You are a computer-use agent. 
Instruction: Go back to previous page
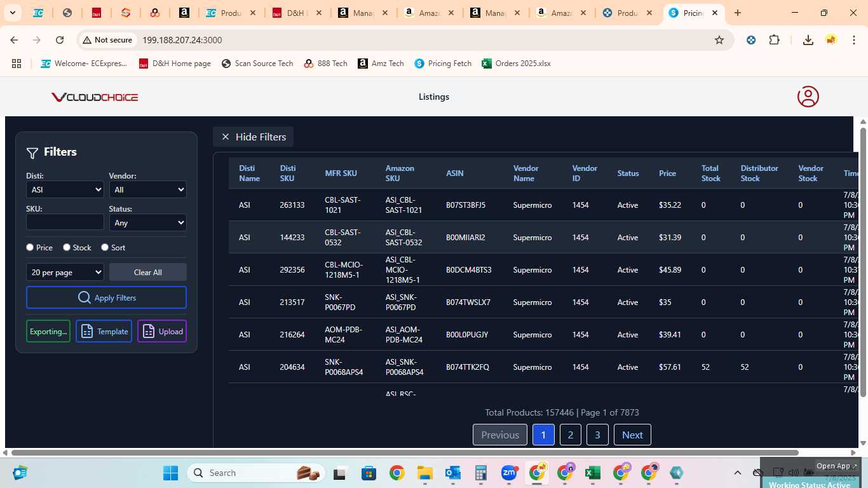coord(14,40)
